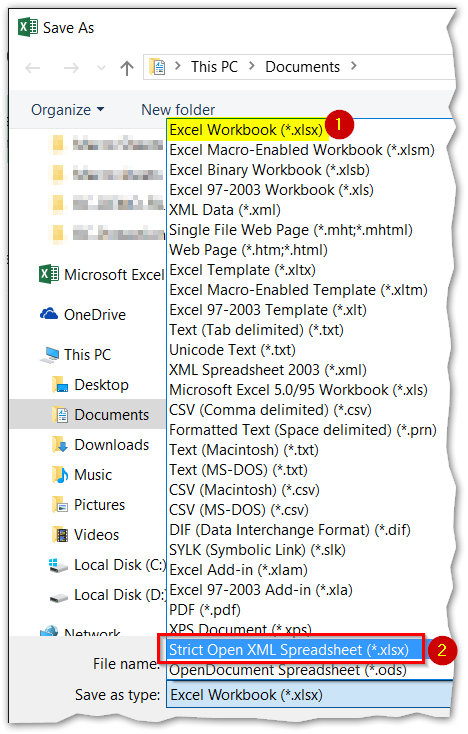Image resolution: width=468 pixels, height=734 pixels.
Task: Select Microsoft Excel in navigation pane
Action: (x=114, y=274)
